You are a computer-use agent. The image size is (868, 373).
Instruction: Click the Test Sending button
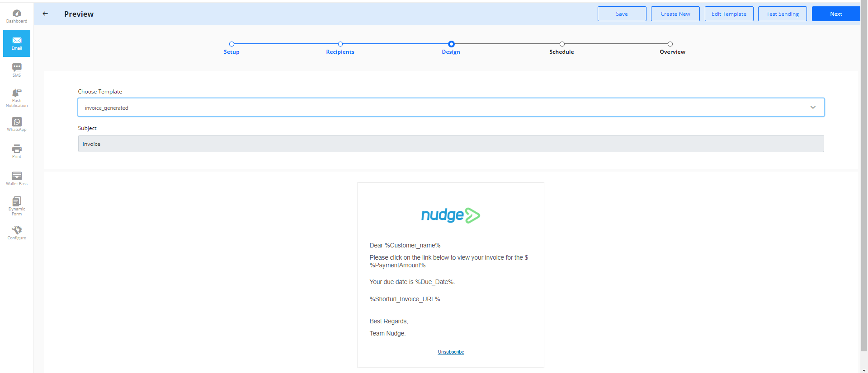coord(783,14)
